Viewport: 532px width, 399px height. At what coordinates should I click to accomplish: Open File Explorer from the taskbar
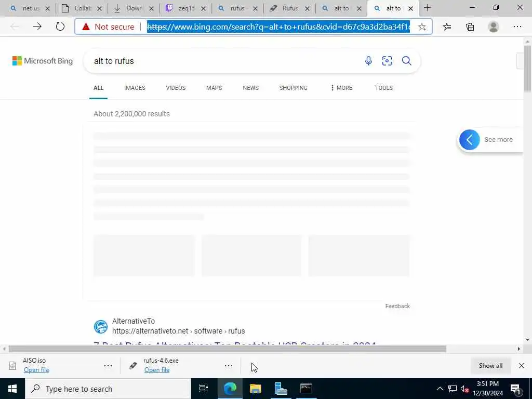click(255, 389)
